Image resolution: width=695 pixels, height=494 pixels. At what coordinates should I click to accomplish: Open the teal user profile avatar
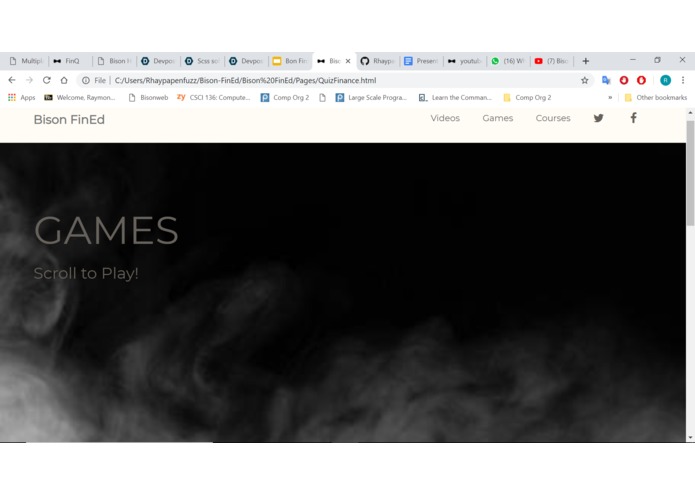tap(665, 80)
